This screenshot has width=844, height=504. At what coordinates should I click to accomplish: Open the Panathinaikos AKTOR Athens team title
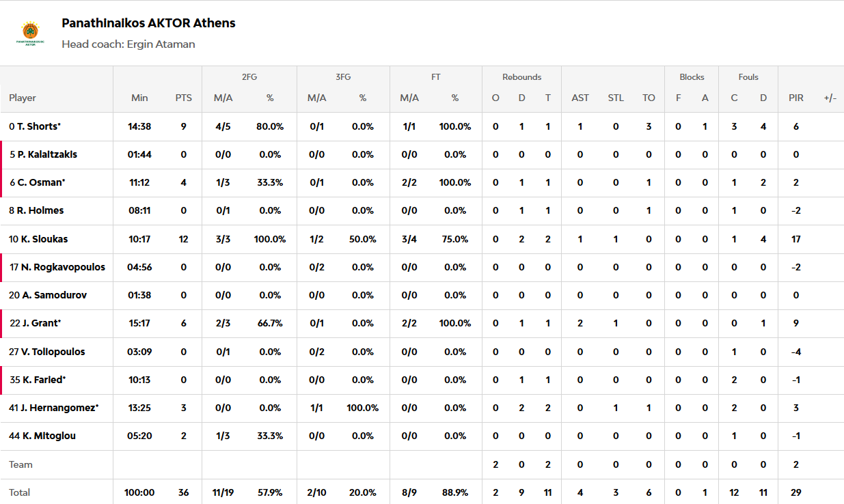click(x=148, y=23)
